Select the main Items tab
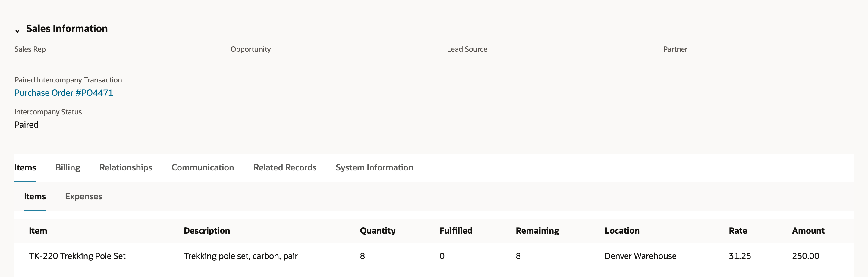868x277 pixels. 25,168
